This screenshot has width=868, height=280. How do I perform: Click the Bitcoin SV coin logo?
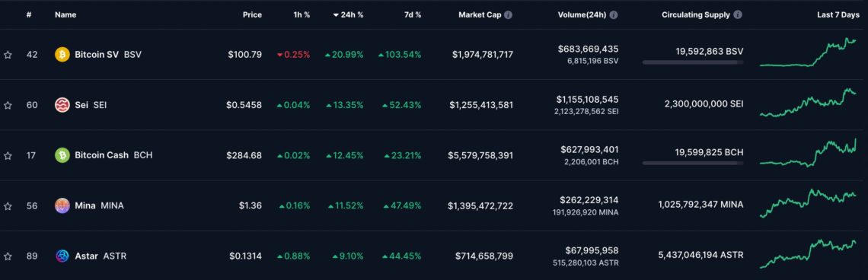pyautogui.click(x=62, y=55)
